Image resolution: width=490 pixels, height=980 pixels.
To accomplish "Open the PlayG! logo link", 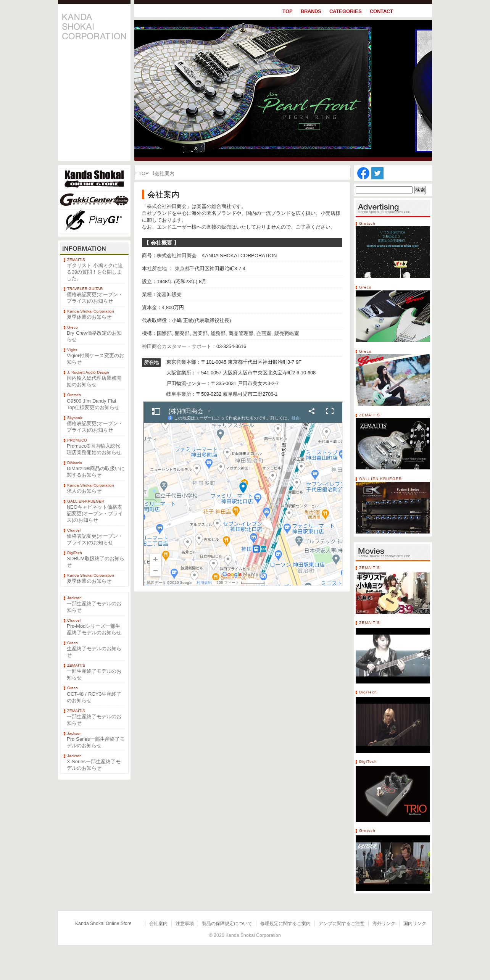I will pyautogui.click(x=94, y=220).
